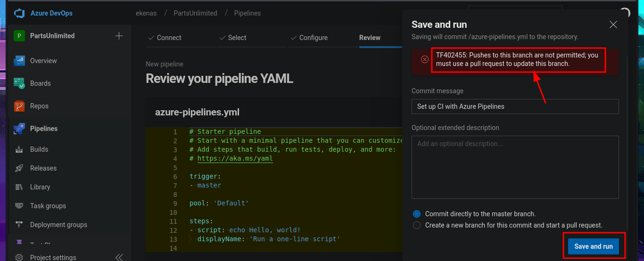Image resolution: width=644 pixels, height=261 pixels.
Task: Open Deployment groups in the sidebar
Action: pyautogui.click(x=58, y=225)
